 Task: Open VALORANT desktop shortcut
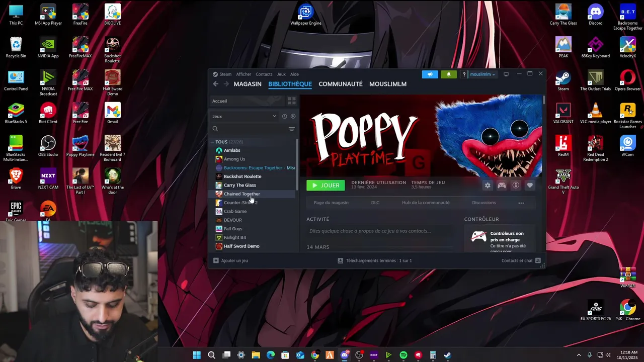click(x=563, y=114)
